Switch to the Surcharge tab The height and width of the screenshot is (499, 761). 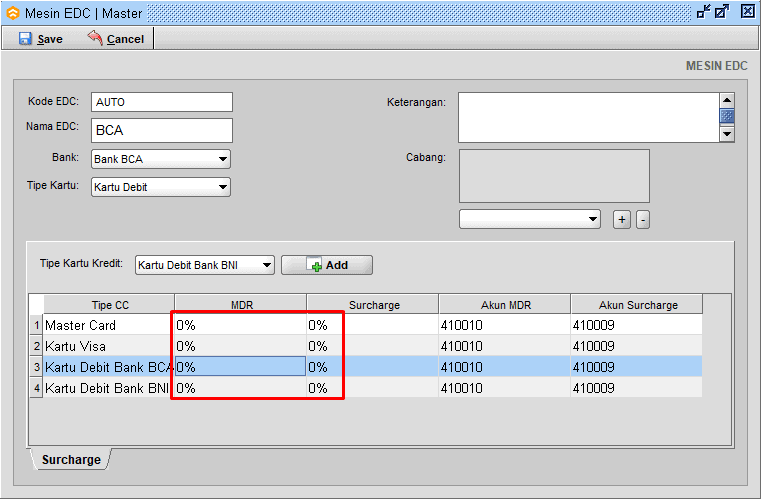71,459
